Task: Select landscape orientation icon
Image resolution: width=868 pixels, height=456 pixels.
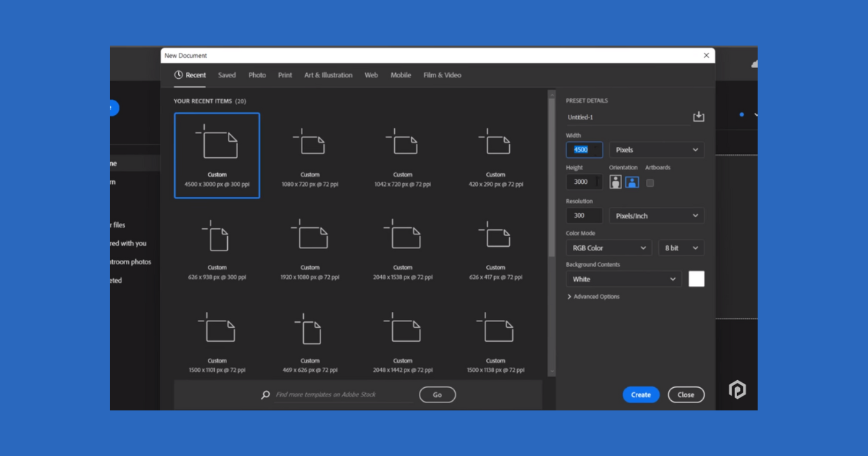Action: [x=631, y=182]
